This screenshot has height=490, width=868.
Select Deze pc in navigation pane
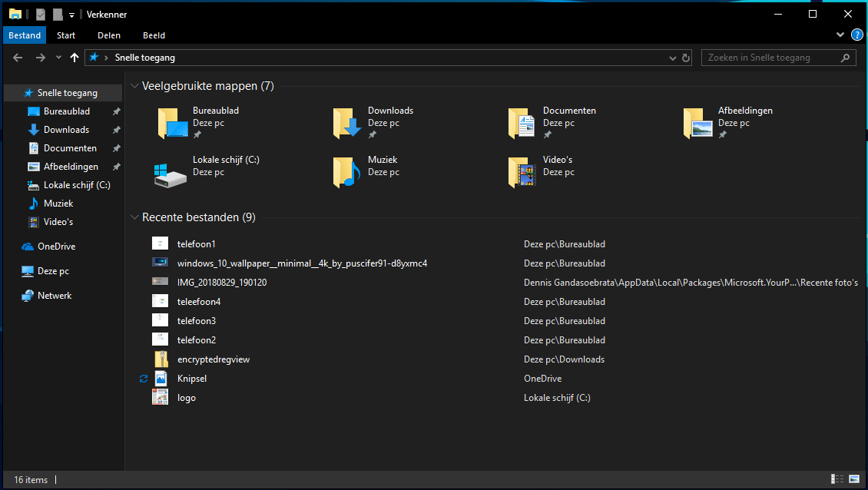coord(53,271)
